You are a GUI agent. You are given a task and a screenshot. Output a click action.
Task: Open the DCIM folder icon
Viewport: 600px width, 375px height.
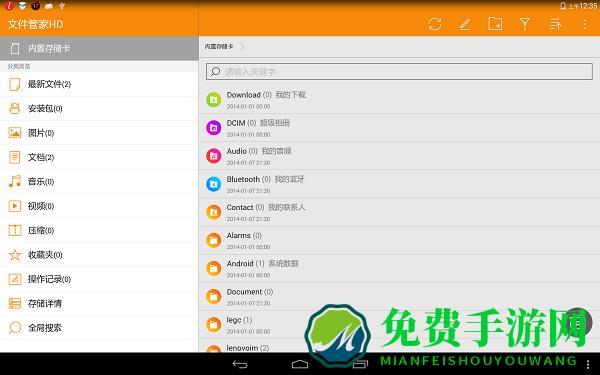coord(214,128)
